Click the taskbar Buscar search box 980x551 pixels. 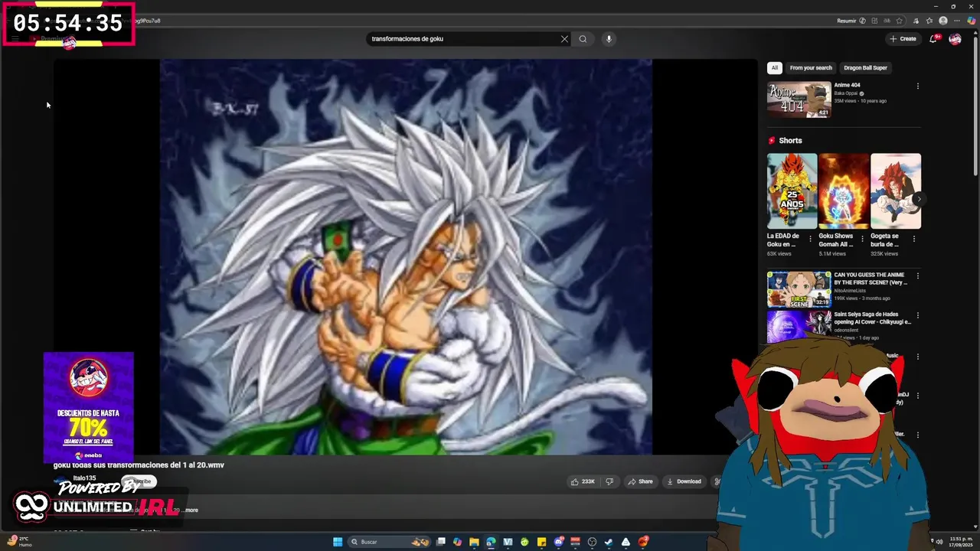click(x=389, y=542)
